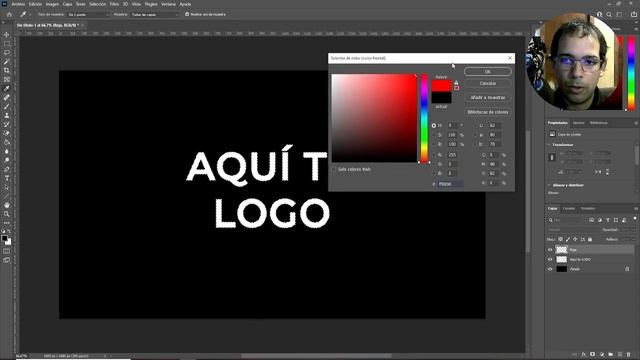The height and width of the screenshot is (360, 640).
Task: Enable Solo colores Web checkbox
Action: point(334,169)
